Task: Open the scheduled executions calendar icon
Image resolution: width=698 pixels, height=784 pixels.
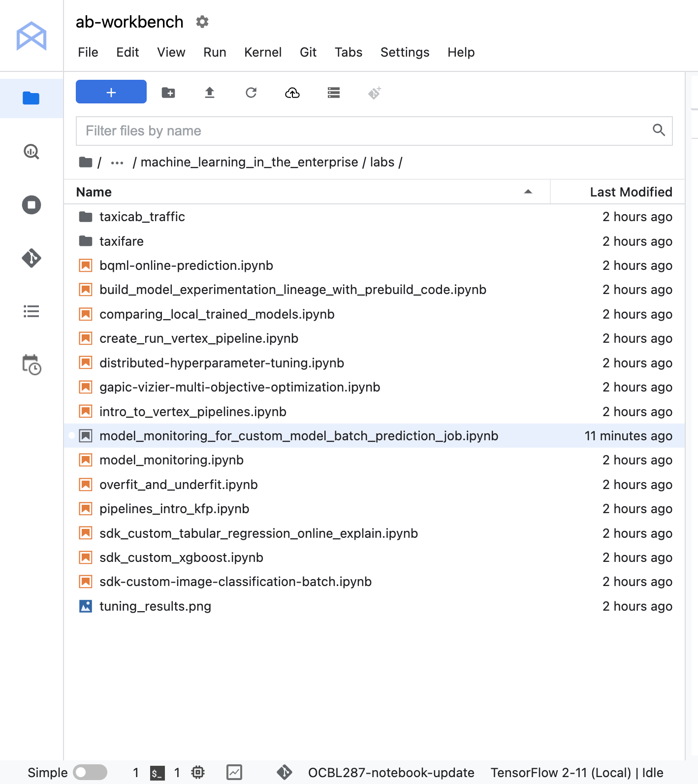Action: pyautogui.click(x=32, y=365)
